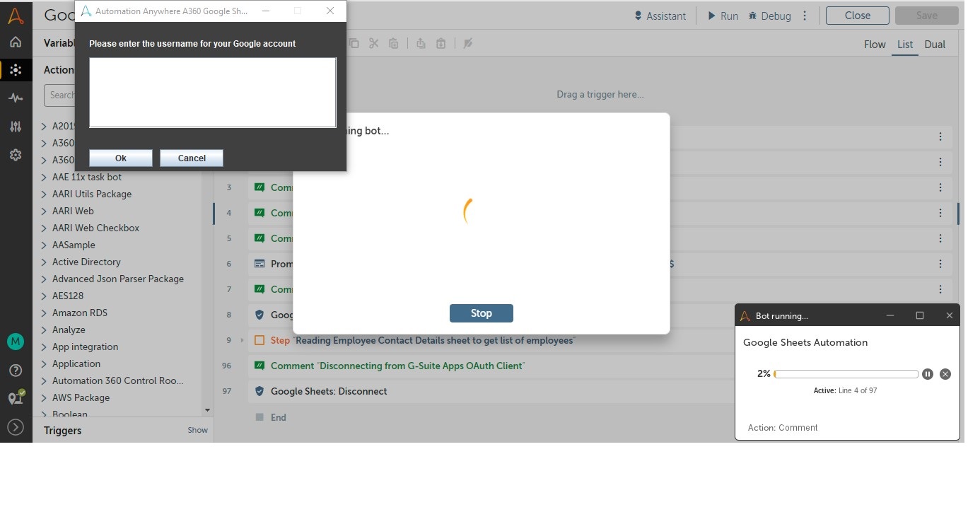Switch to the Dual view tab

click(935, 44)
